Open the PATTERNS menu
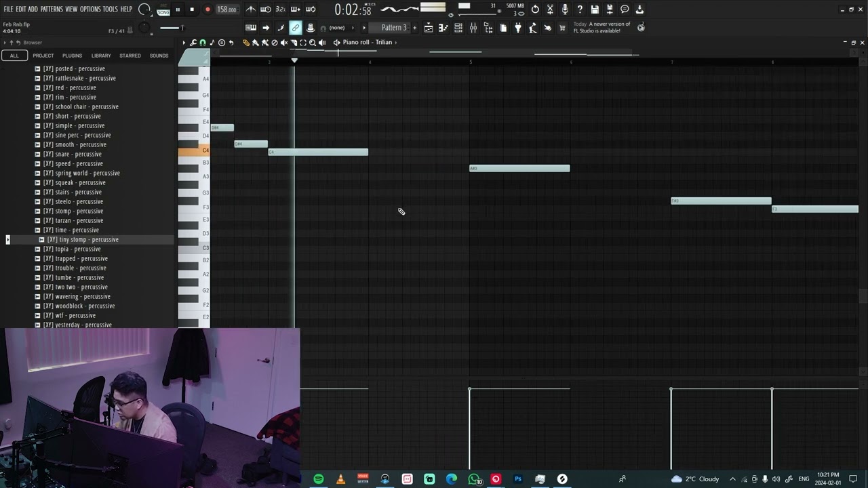The width and height of the screenshot is (868, 488). point(52,9)
